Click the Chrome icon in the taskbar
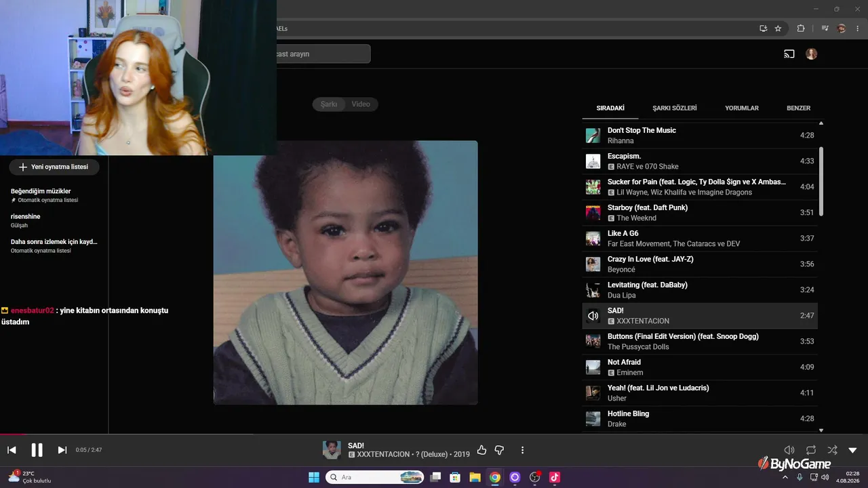The height and width of the screenshot is (488, 868). 495,477
